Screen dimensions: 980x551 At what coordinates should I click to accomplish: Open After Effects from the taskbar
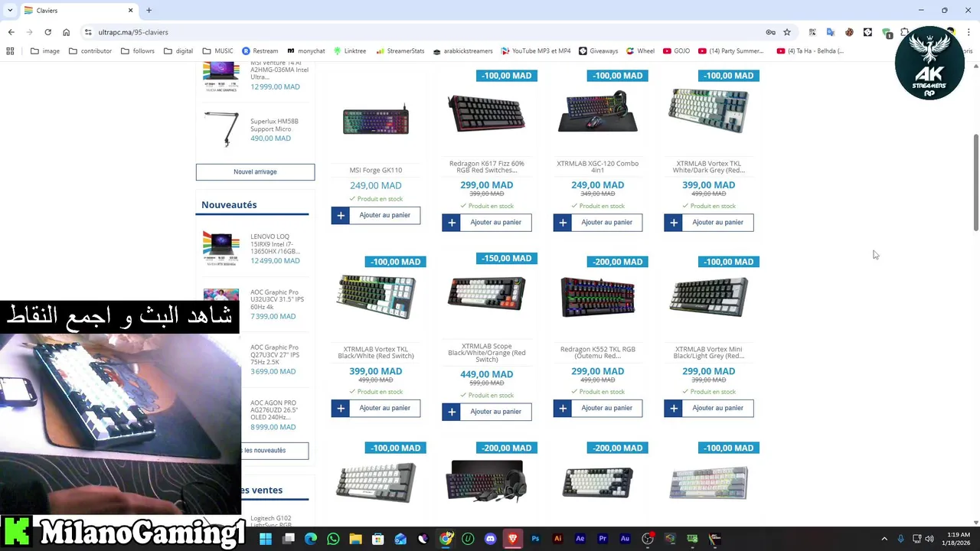(580, 539)
